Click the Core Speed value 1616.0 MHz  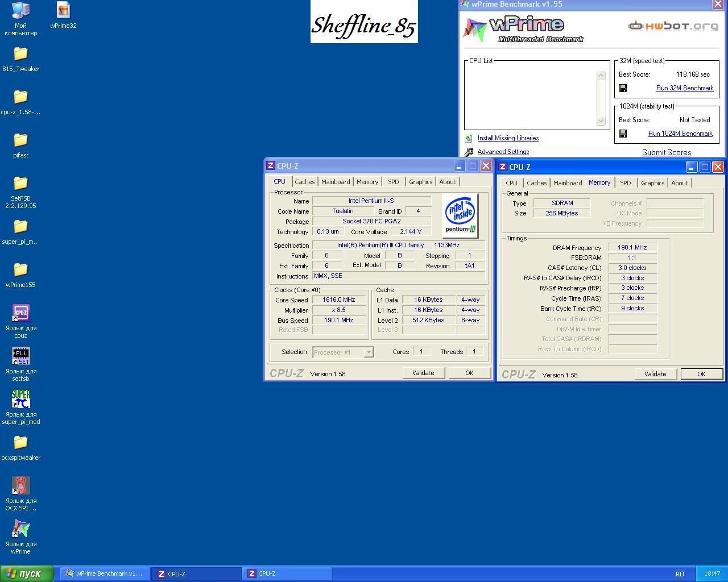339,300
